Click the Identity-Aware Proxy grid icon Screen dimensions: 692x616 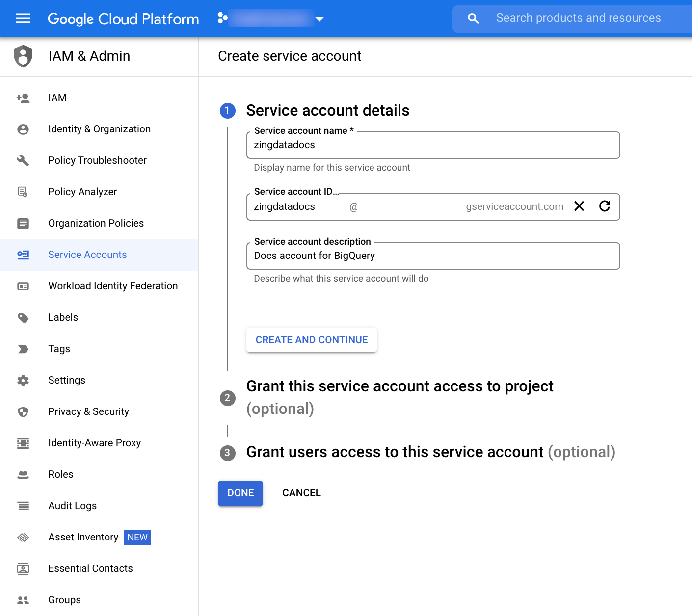pos(23,443)
